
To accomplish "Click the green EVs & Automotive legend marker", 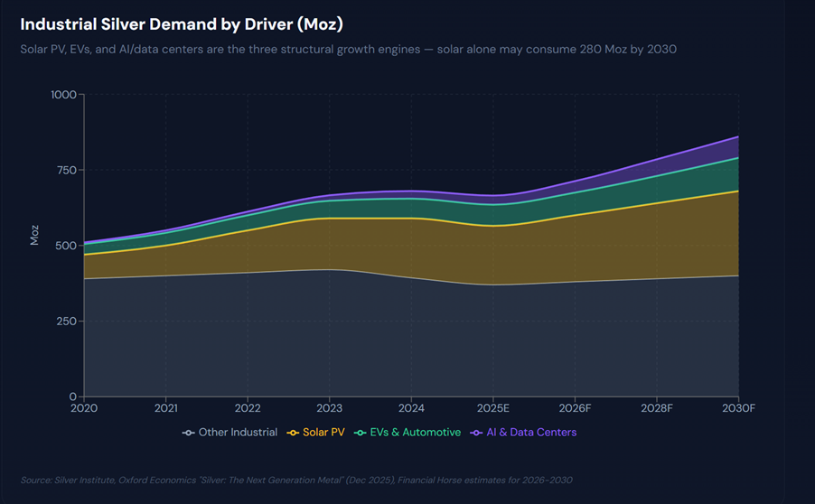I will coord(361,433).
